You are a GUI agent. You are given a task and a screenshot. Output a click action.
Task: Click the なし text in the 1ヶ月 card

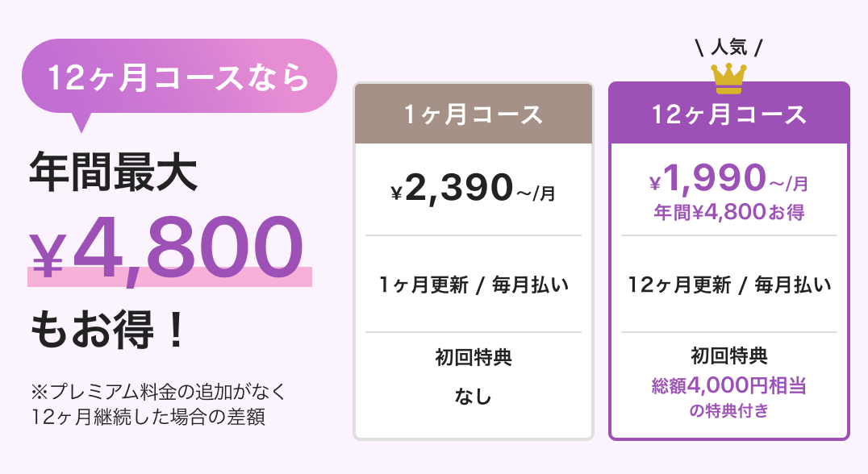(x=474, y=397)
